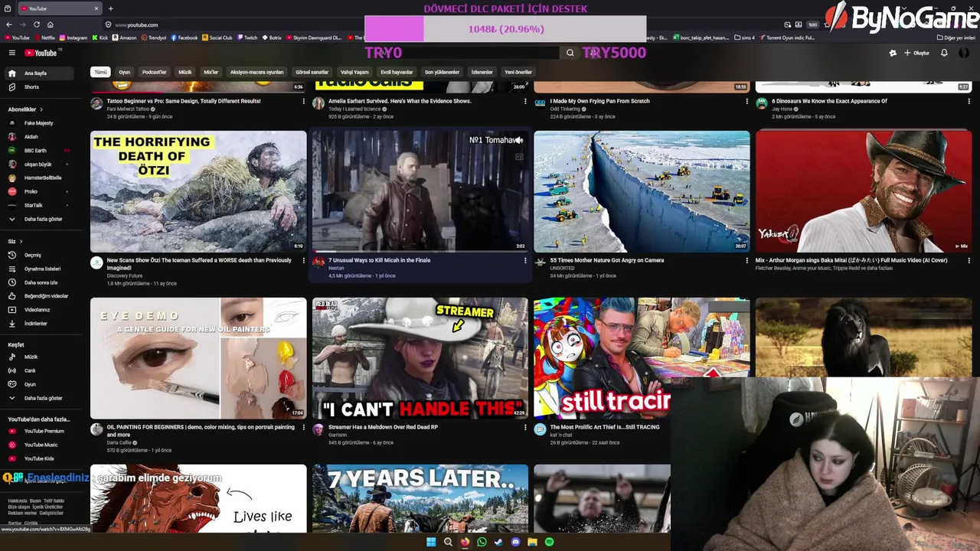Open options menu for Amelia Earhart video

coord(525,101)
